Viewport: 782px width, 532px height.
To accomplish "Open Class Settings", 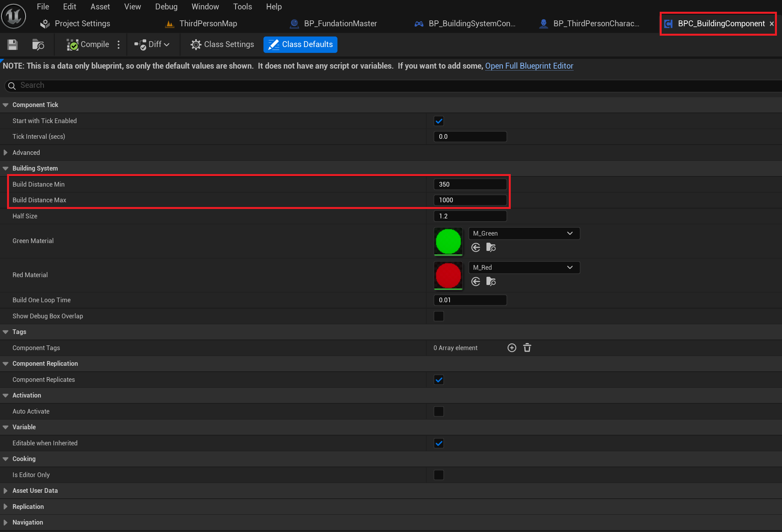I will coord(222,45).
